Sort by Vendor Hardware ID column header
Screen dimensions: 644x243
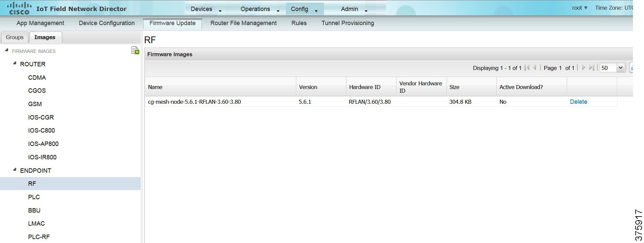421,87
